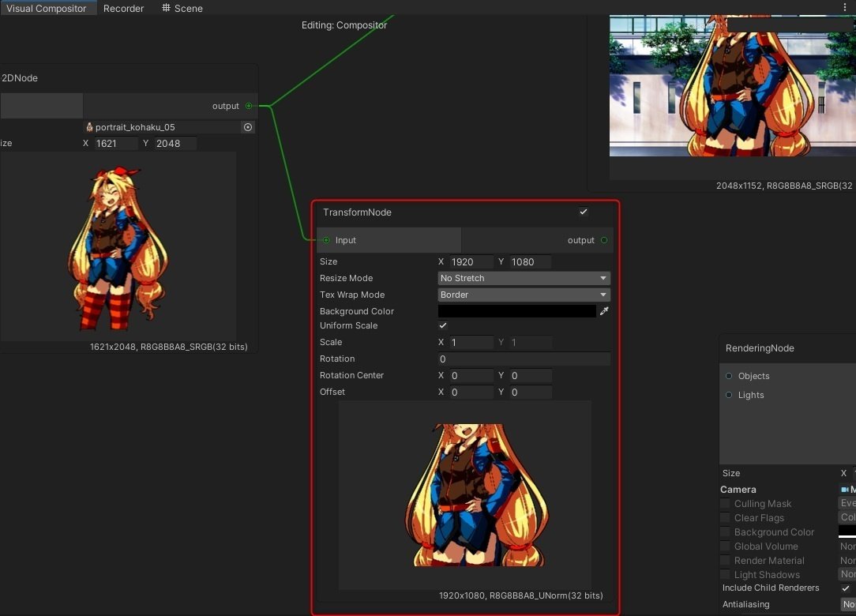Click the TransformNode Input port

[x=326, y=240]
